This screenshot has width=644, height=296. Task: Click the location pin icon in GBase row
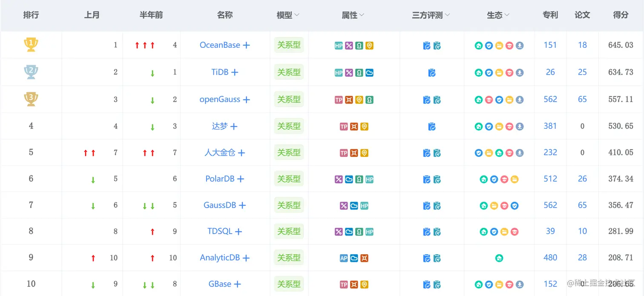[x=364, y=284]
